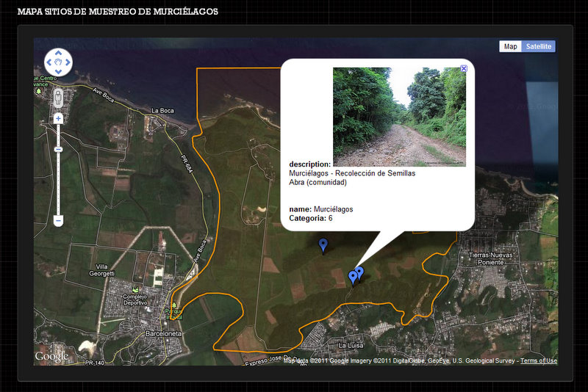Pan the map up with the arrow
Screen dimensions: 588x392
click(58, 54)
